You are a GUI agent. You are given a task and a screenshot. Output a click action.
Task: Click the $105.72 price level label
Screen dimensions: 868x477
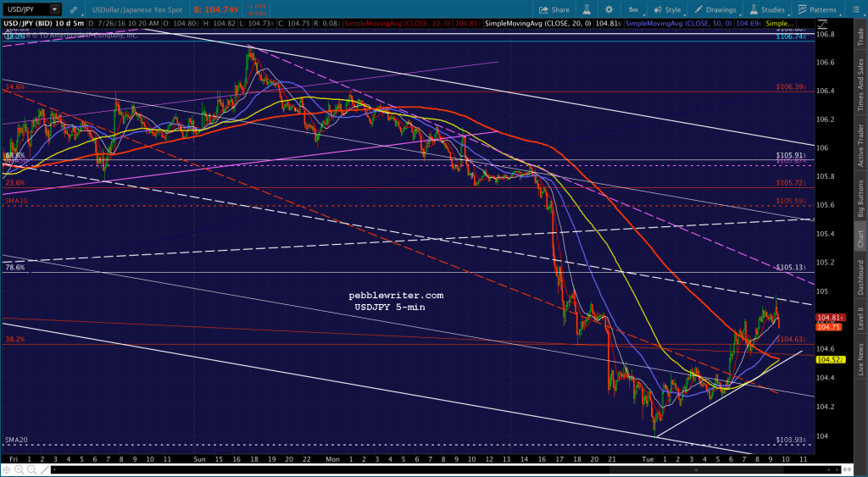pyautogui.click(x=790, y=183)
